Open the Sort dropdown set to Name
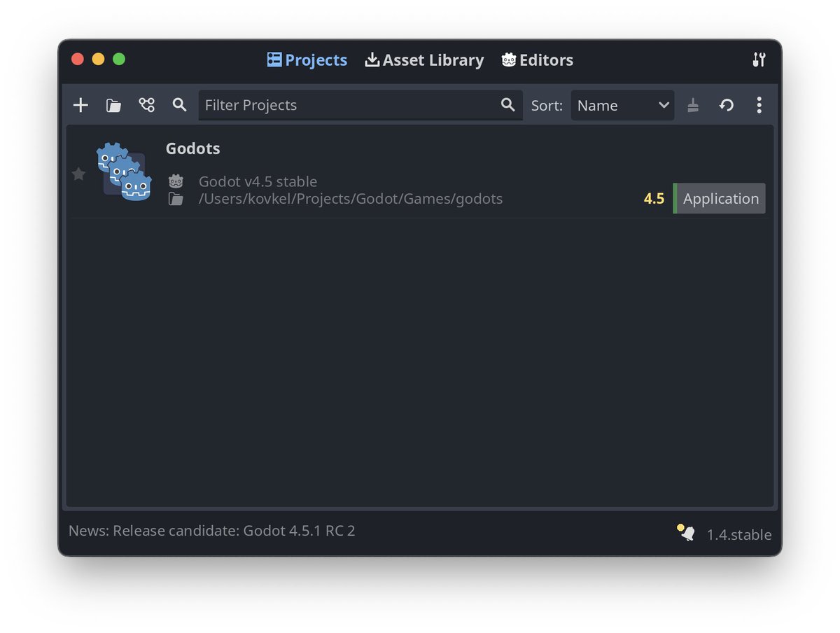Image resolution: width=840 pixels, height=633 pixels. tap(622, 105)
